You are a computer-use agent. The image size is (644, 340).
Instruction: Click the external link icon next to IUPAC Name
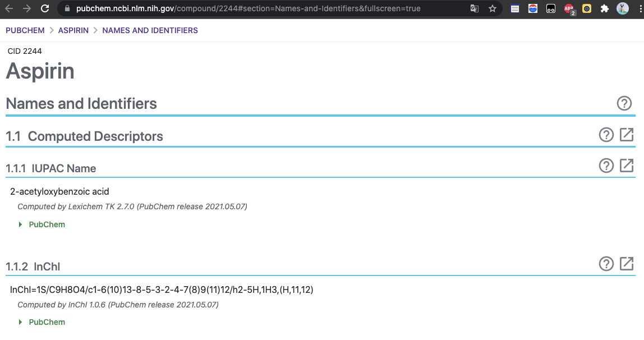[x=627, y=166]
